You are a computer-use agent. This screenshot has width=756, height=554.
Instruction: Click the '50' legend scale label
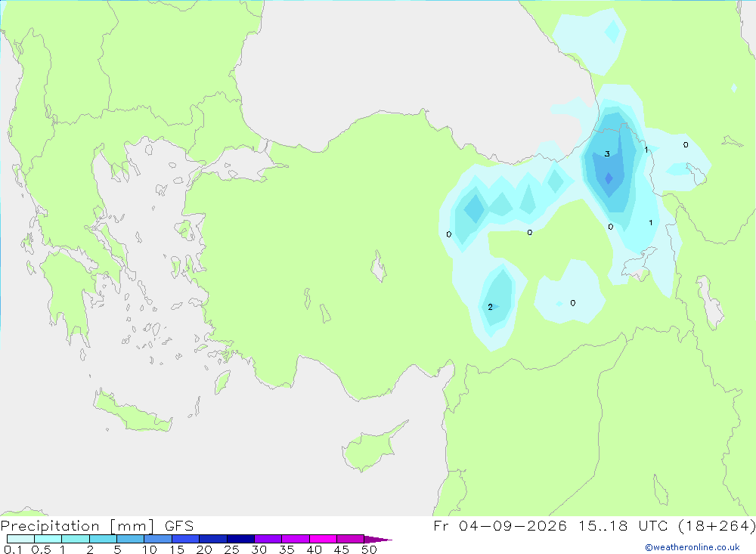tap(369, 549)
